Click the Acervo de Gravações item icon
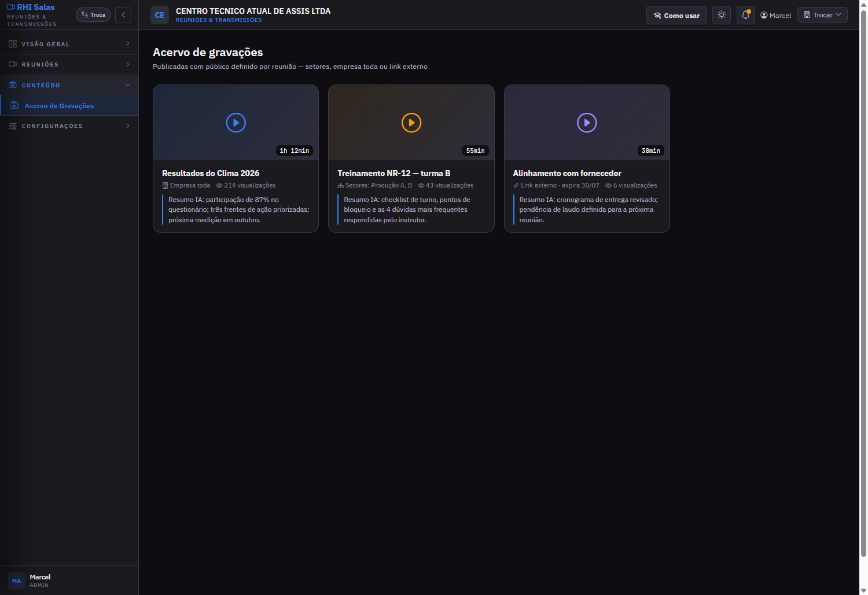 [14, 106]
